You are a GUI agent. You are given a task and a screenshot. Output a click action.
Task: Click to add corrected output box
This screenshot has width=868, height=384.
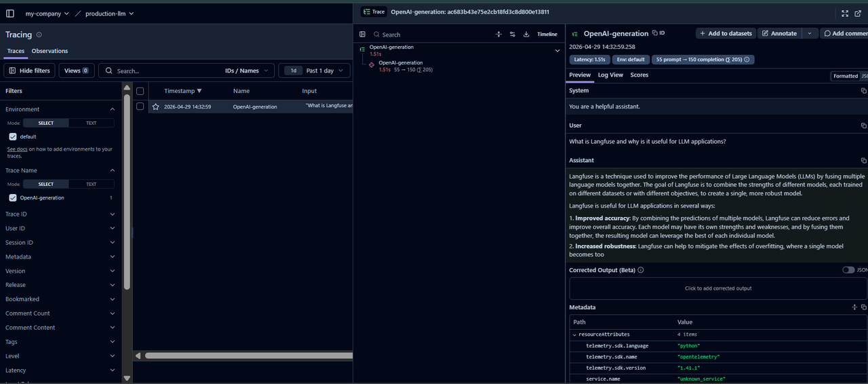click(717, 288)
